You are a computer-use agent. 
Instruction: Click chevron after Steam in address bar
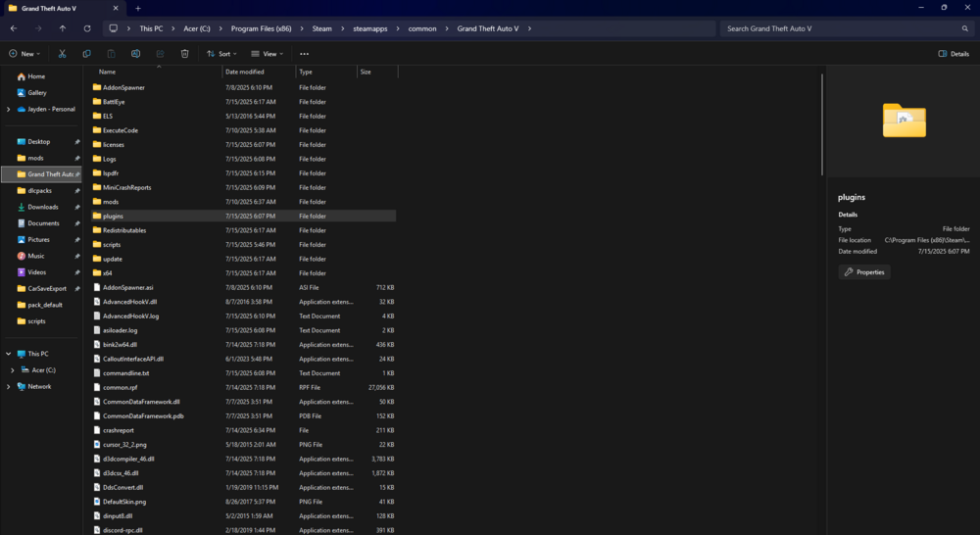tap(343, 28)
